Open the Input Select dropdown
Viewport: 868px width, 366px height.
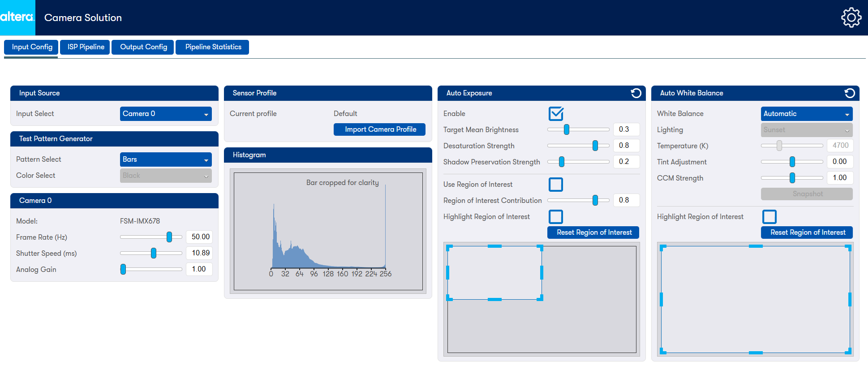point(166,114)
